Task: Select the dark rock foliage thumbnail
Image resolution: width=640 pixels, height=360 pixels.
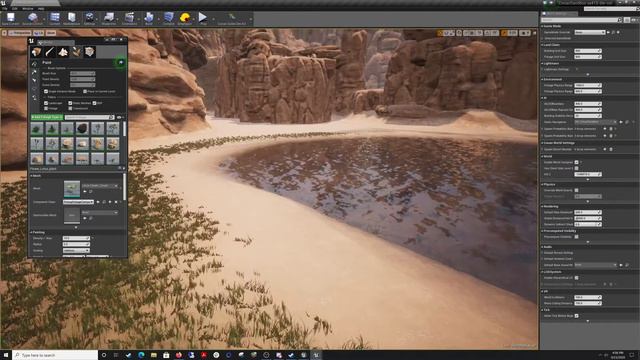Action: 82,129
